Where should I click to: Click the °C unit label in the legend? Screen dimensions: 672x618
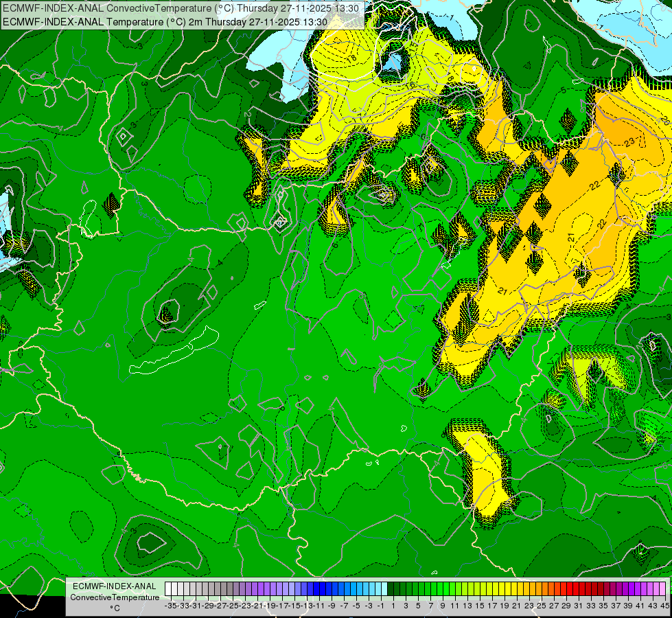[x=115, y=608]
